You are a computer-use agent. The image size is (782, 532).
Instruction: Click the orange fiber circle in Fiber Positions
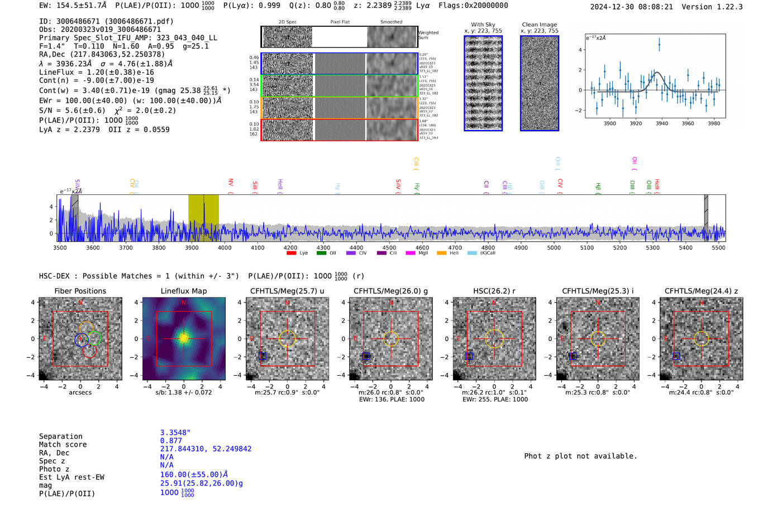click(86, 328)
